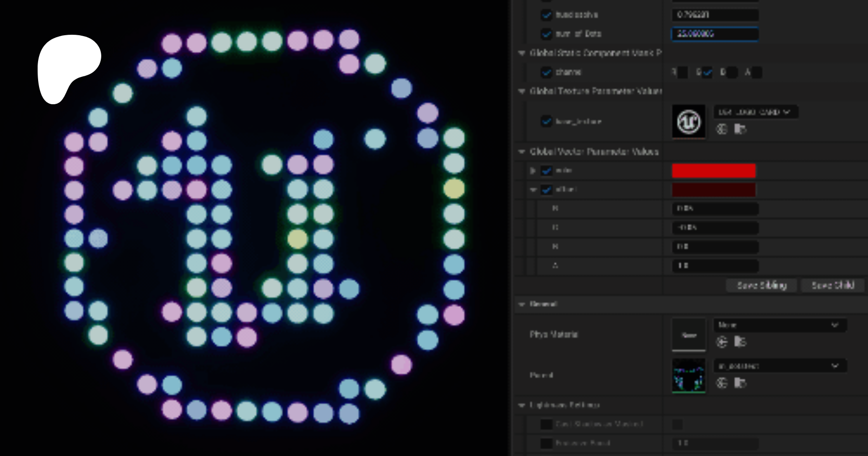Screen dimensions: 868x456
Task: Use selected asset for Parent material
Action: tap(722, 383)
